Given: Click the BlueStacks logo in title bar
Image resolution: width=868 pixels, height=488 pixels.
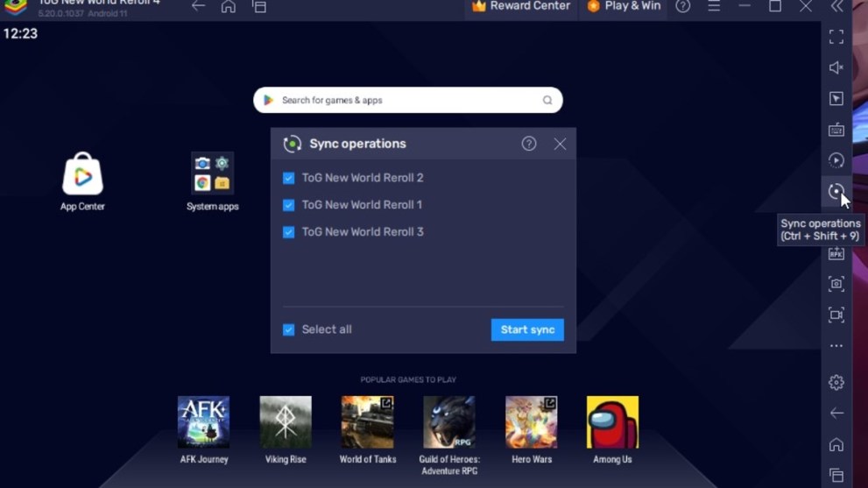Looking at the screenshot, I should pyautogui.click(x=16, y=7).
